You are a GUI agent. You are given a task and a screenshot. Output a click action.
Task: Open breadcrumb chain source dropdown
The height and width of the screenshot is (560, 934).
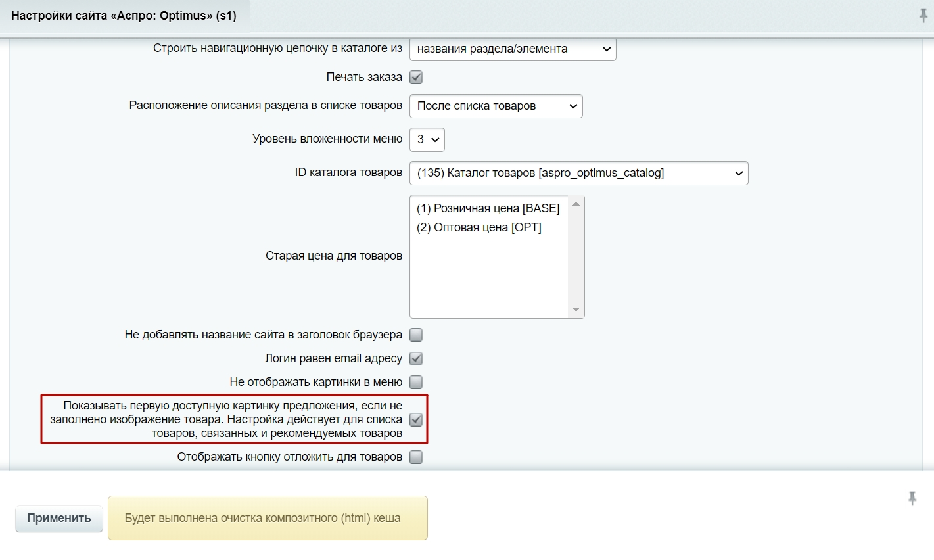point(513,49)
